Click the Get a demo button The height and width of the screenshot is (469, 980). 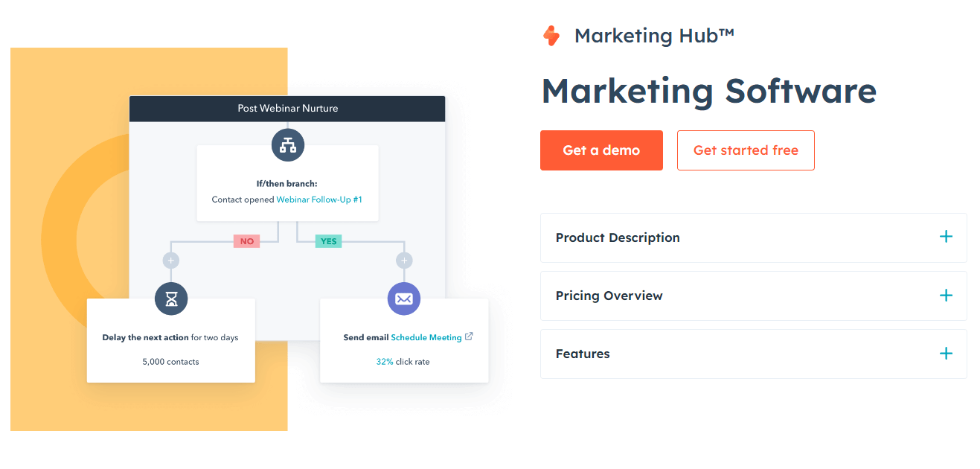pyautogui.click(x=601, y=150)
